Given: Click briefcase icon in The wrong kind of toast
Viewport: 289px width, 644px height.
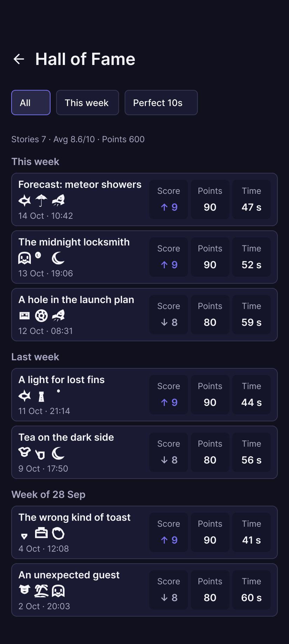Looking at the screenshot, I should pyautogui.click(x=41, y=533).
